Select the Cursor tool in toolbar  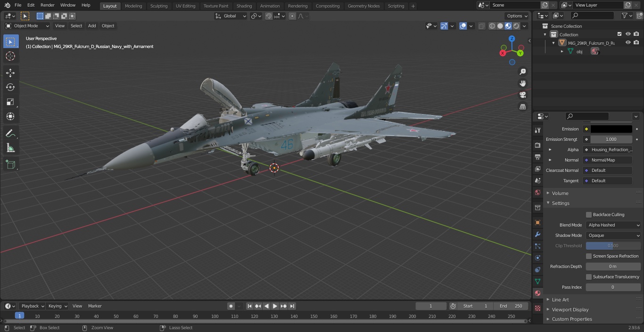[10, 56]
